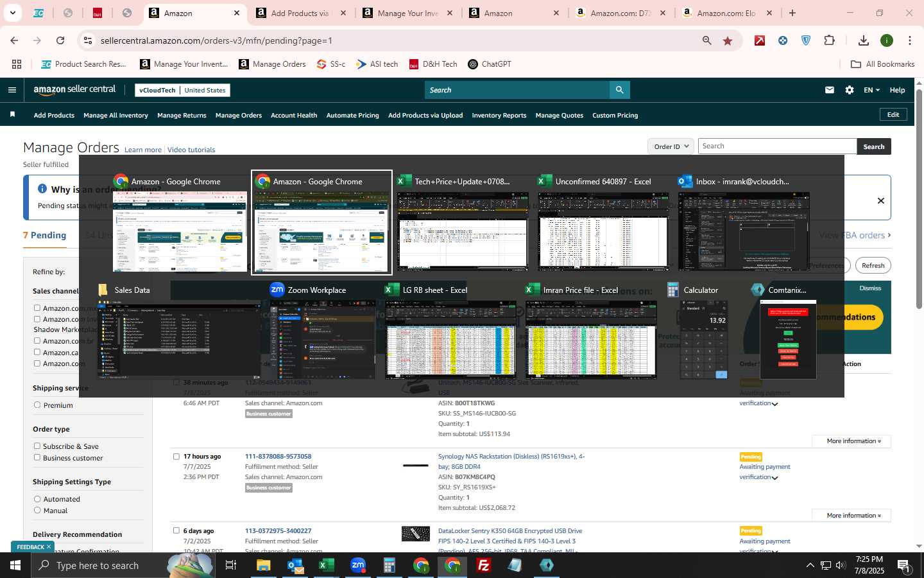Viewport: 924px width, 578px height.
Task: Open Video tutorials link
Action: click(191, 150)
